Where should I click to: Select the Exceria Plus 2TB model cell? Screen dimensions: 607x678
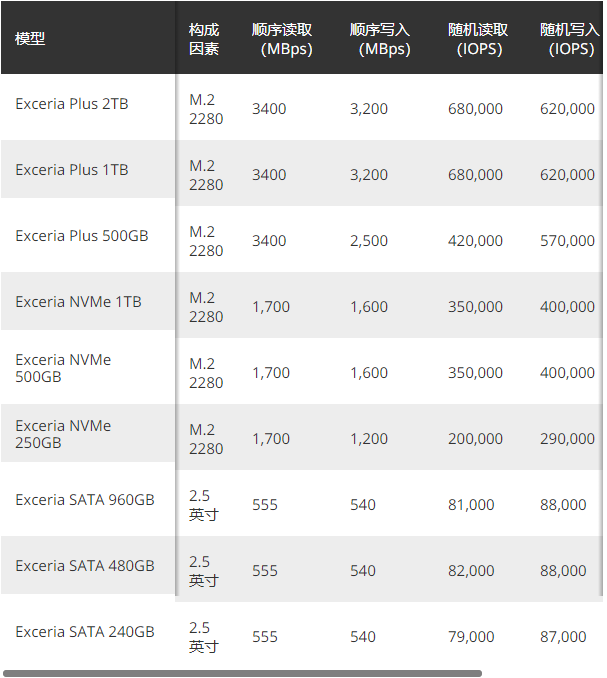pos(72,104)
